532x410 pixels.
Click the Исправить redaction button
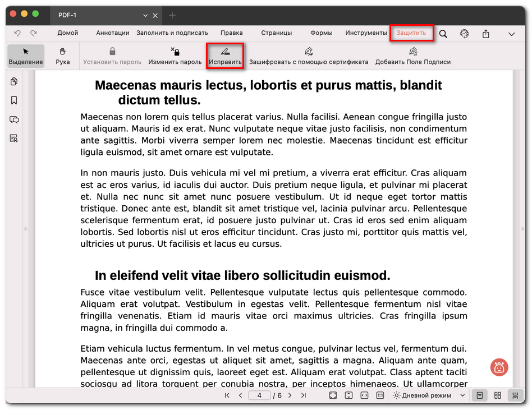(x=225, y=56)
